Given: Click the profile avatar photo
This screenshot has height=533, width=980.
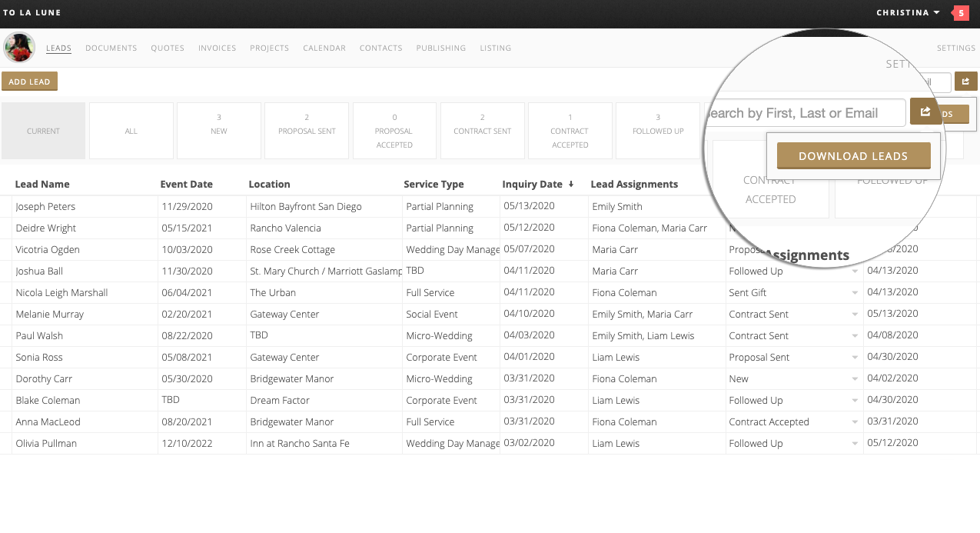Looking at the screenshot, I should coord(19,48).
